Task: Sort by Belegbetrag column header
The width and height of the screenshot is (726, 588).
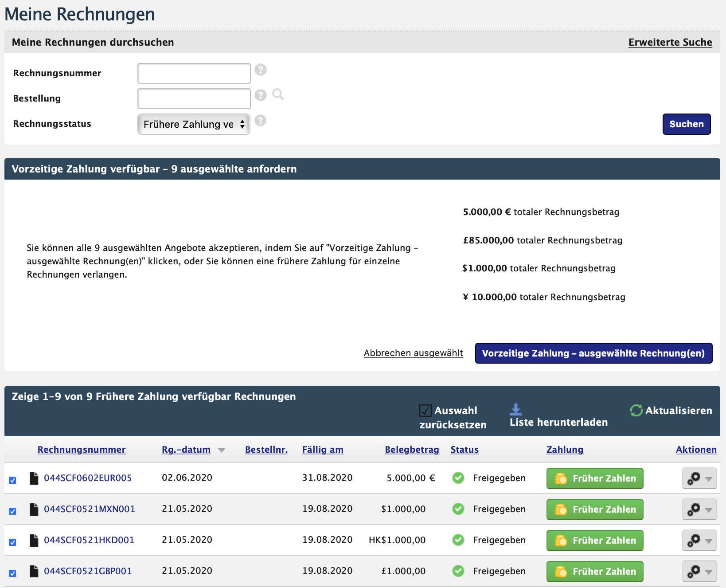Action: (x=412, y=450)
